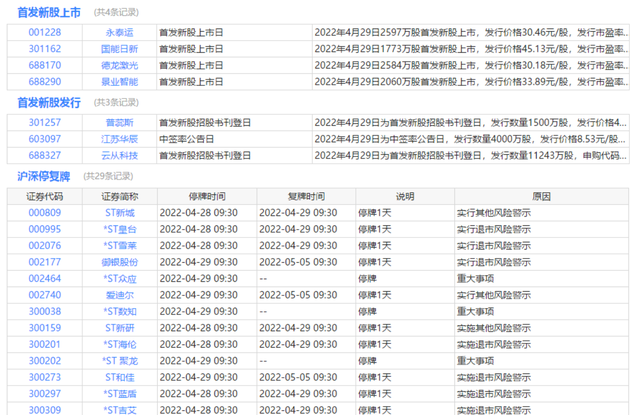Open the *ST数知 stock link

120,311
